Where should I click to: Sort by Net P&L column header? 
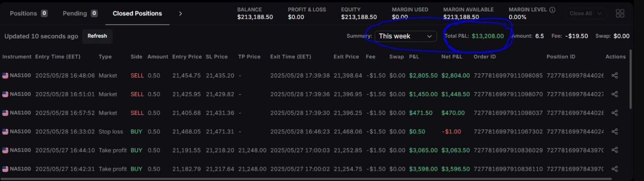click(452, 57)
